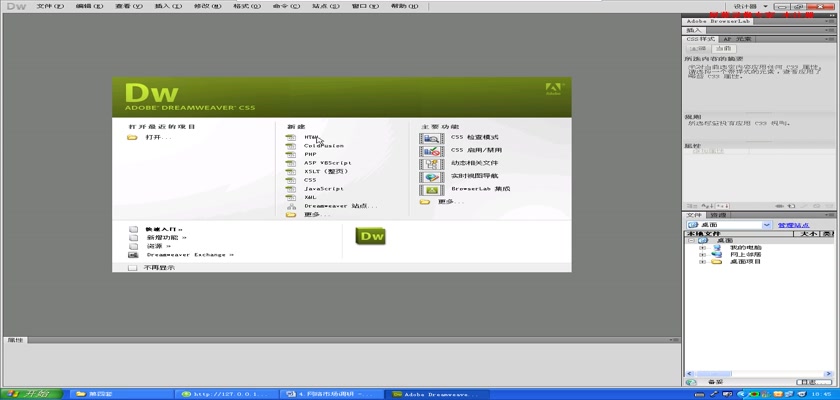Click the CSS 启用/禁用 video icon
The image size is (840, 400).
point(431,150)
